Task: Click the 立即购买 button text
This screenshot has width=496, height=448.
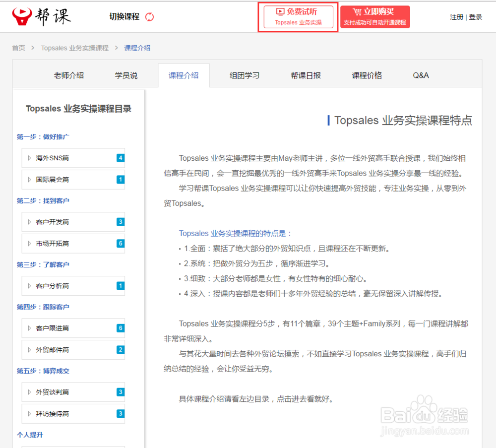Action: [378, 12]
